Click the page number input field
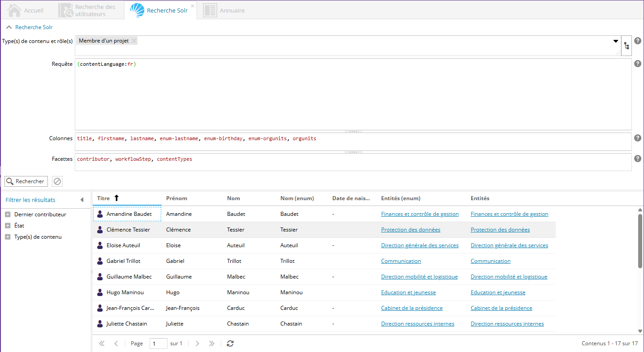Image resolution: width=644 pixels, height=352 pixels. (158, 343)
